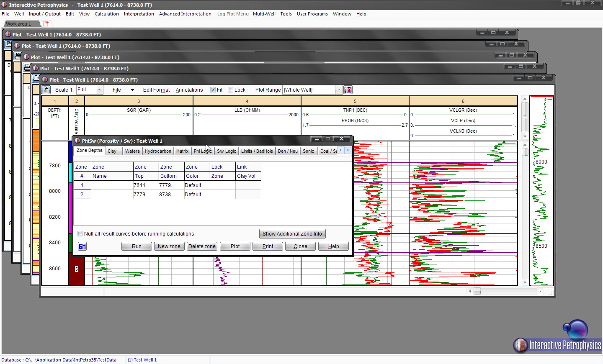Click Annotations in Plot toolbar
The height and width of the screenshot is (364, 603).
pos(189,90)
